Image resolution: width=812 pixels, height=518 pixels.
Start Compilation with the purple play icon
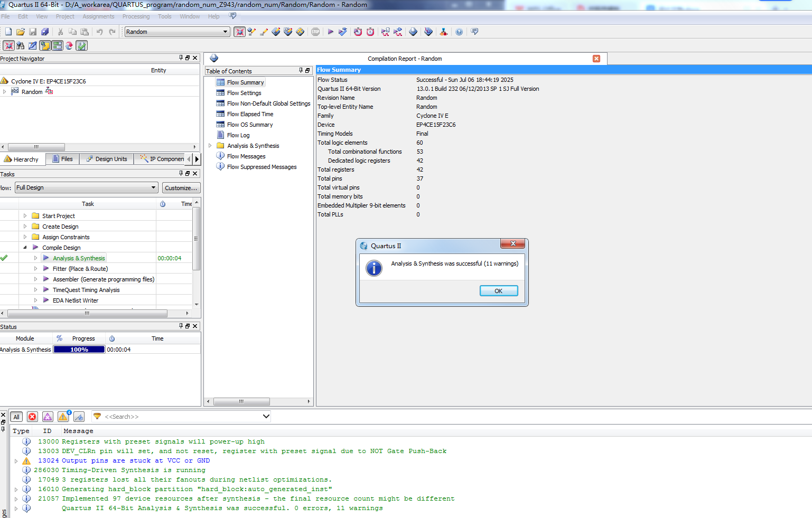click(x=331, y=32)
